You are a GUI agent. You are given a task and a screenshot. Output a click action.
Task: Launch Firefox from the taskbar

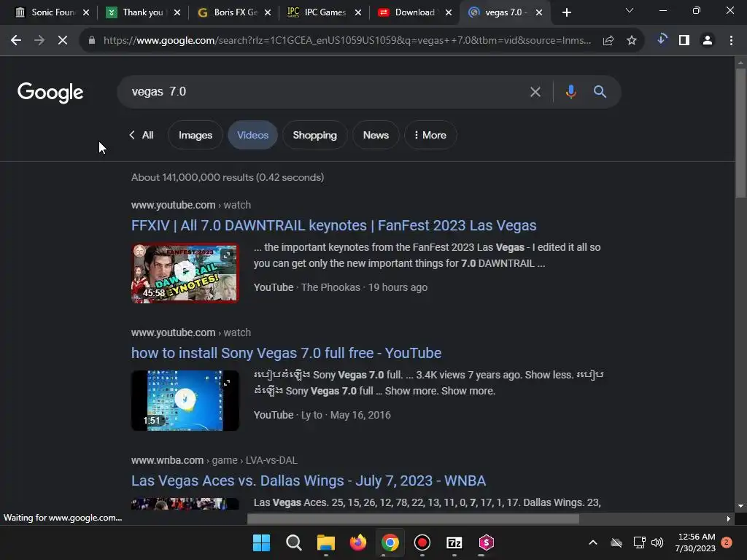point(357,542)
